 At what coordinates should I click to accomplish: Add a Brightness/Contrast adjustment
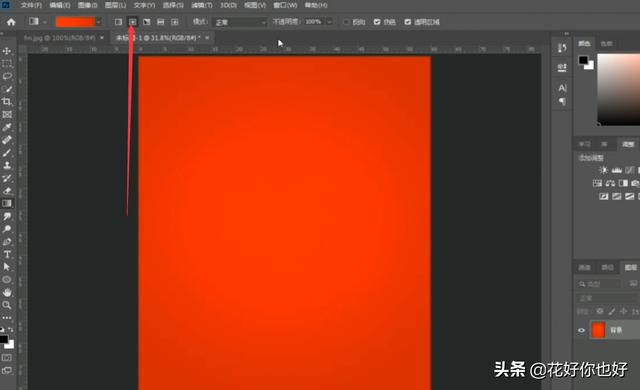pyautogui.click(x=603, y=170)
